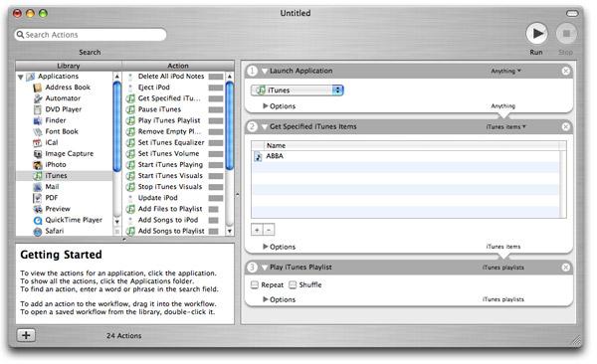This screenshot has height=364, width=597.
Task: Choose the Delete All iPod Notes action
Action: coord(174,77)
